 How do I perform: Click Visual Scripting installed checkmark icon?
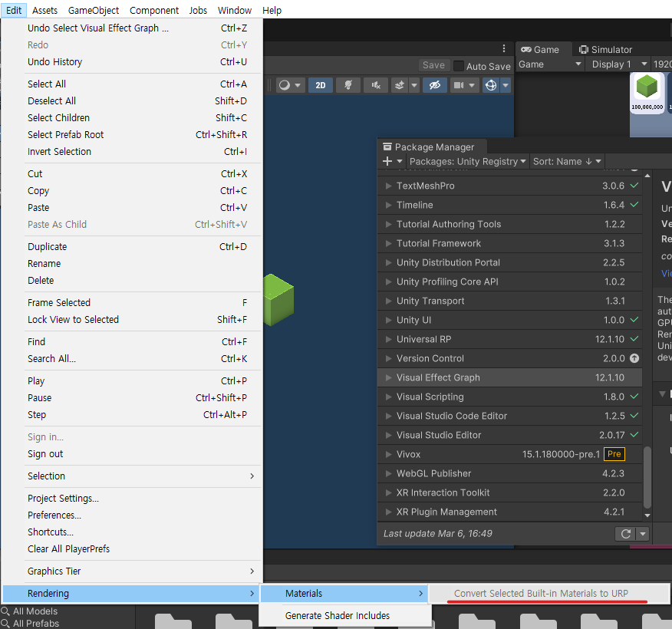point(634,397)
